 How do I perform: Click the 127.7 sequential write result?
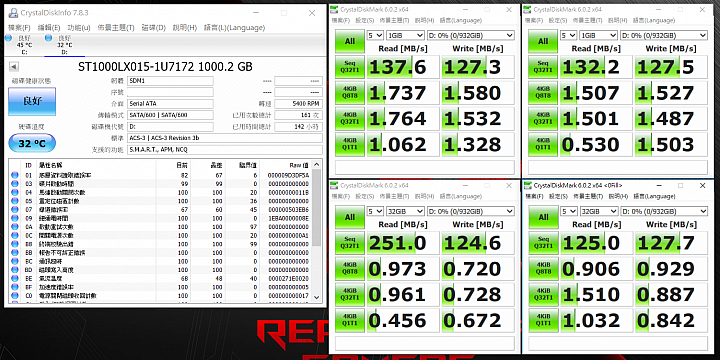click(x=671, y=243)
